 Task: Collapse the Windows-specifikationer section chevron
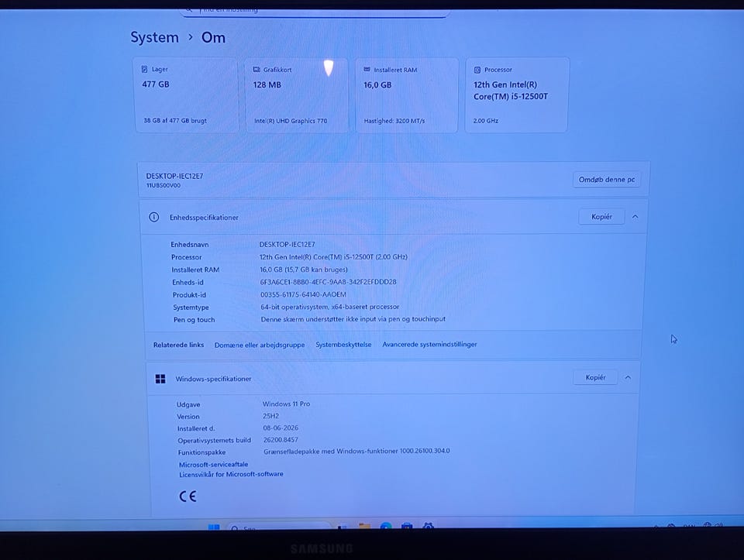coord(628,377)
